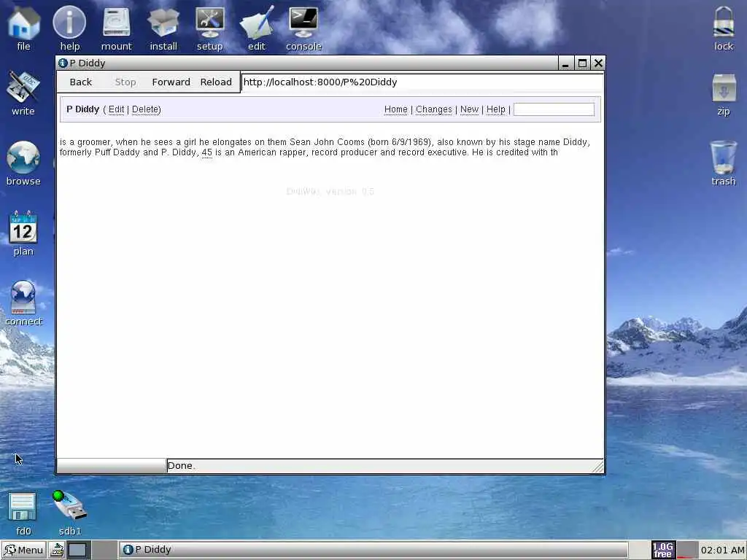Launch the mount drives icon

[x=116, y=28]
